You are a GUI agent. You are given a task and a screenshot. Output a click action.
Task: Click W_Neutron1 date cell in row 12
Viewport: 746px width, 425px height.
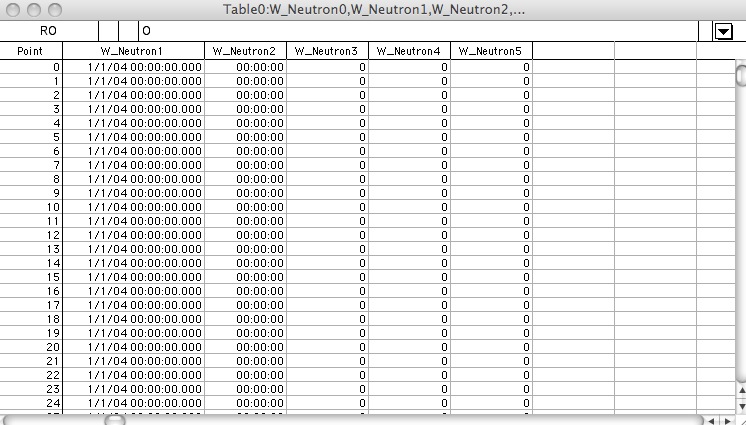tap(133, 235)
